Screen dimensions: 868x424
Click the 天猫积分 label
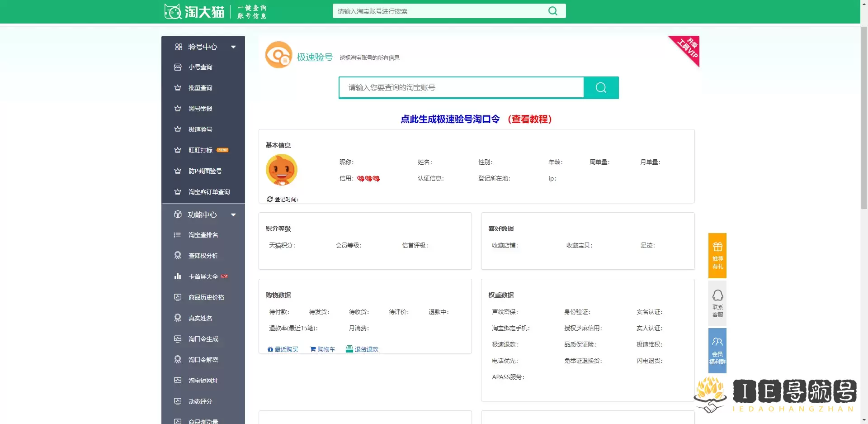pos(282,245)
